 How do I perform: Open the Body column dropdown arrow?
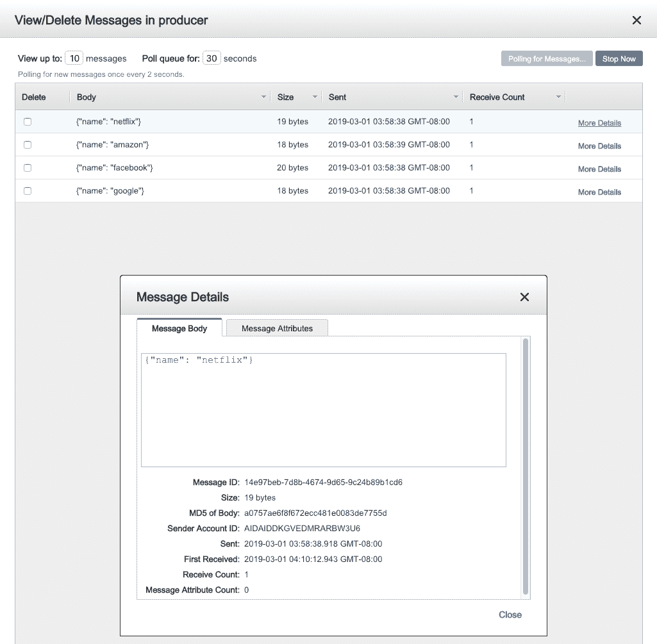pos(263,97)
